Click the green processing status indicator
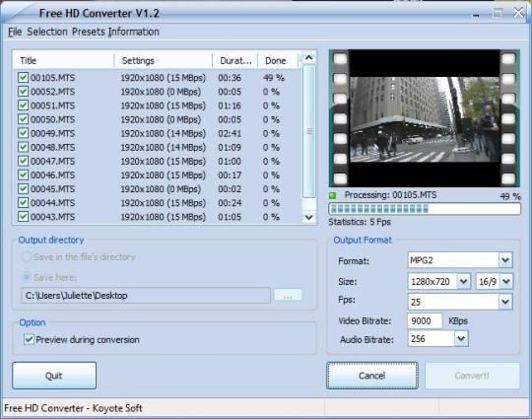The width and height of the screenshot is (532, 419). point(333,195)
